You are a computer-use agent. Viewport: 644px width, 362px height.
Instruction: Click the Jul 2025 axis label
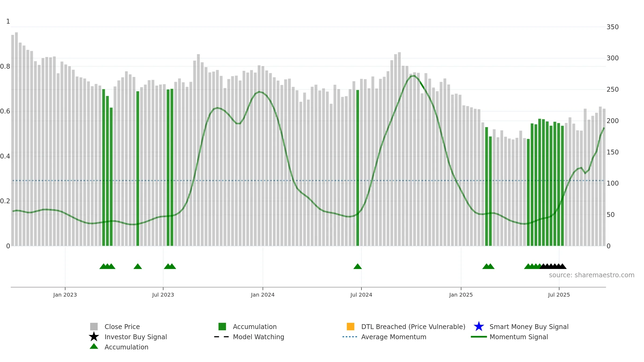[x=559, y=295]
